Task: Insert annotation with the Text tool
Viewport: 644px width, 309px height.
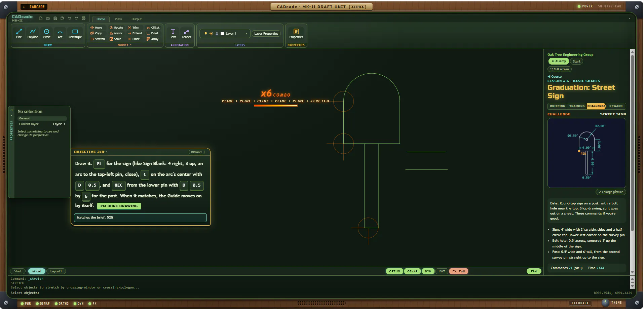Action: tap(173, 33)
